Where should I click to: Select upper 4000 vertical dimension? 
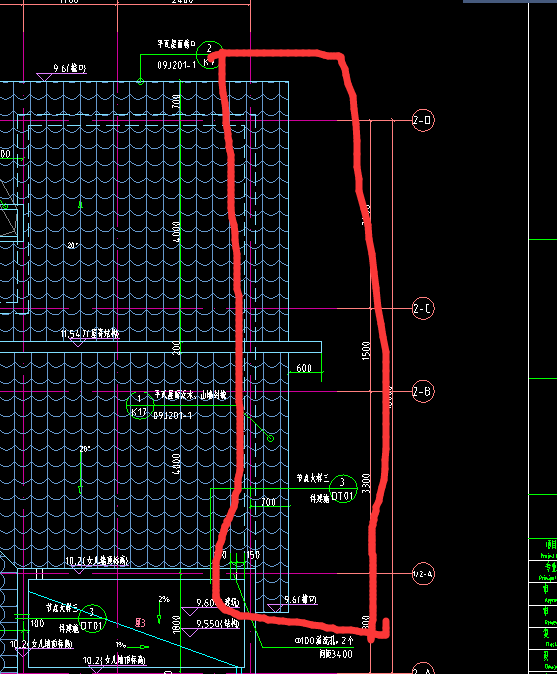click(176, 231)
